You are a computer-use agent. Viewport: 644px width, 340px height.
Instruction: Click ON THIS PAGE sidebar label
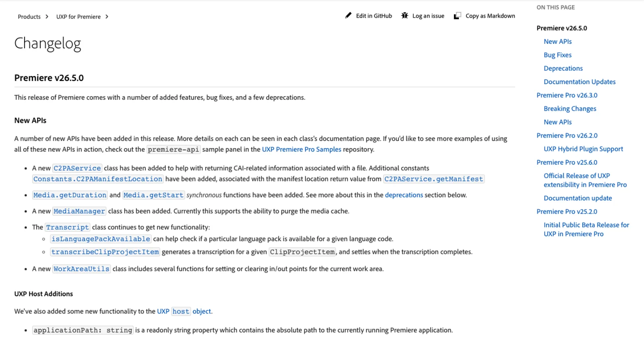click(555, 7)
